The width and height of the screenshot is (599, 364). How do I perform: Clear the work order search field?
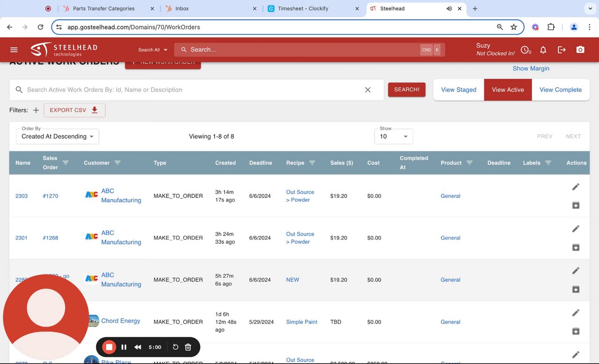[x=368, y=90]
